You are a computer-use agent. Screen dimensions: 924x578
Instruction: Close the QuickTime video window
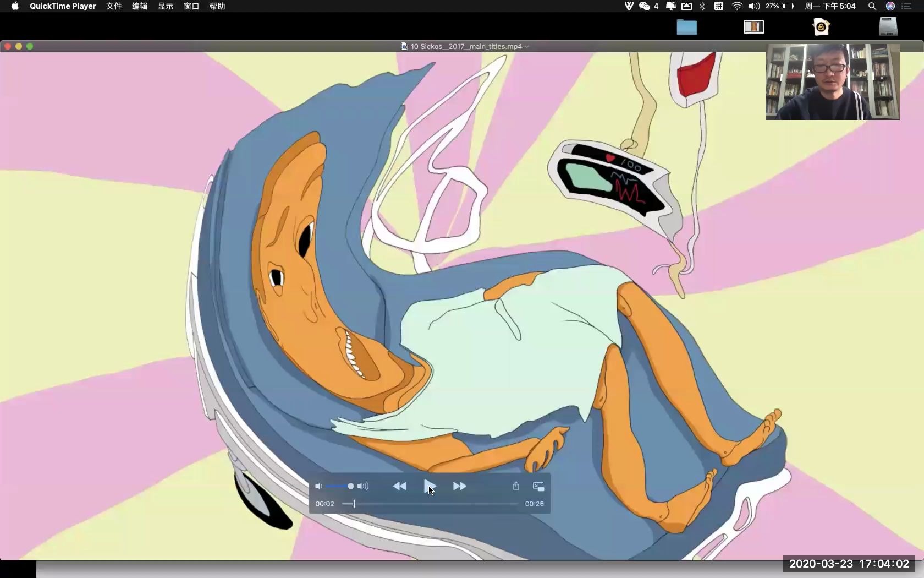click(8, 46)
